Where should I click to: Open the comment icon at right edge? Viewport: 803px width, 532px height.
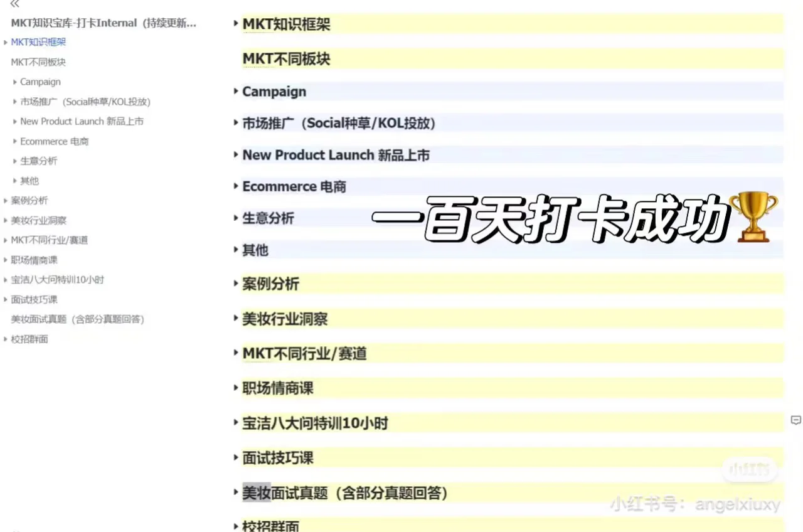point(795,420)
